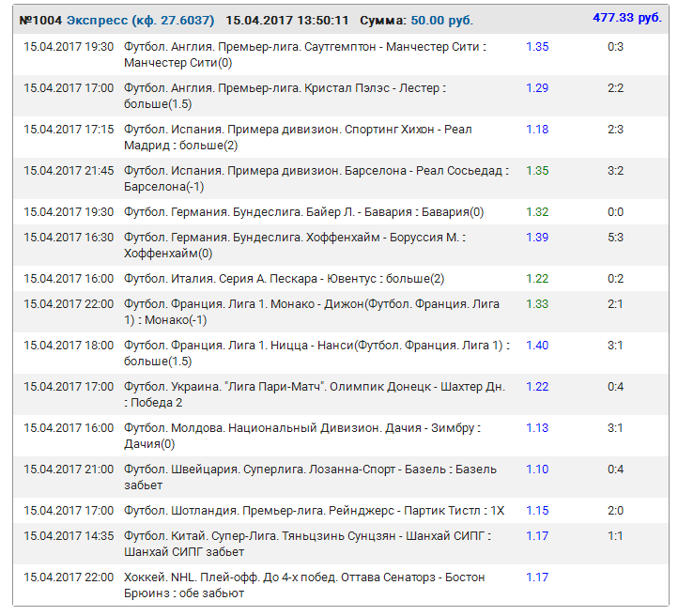The image size is (678, 616).
Task: Click odds 1.18 for Спортинг Хихон match
Action: [x=537, y=130]
